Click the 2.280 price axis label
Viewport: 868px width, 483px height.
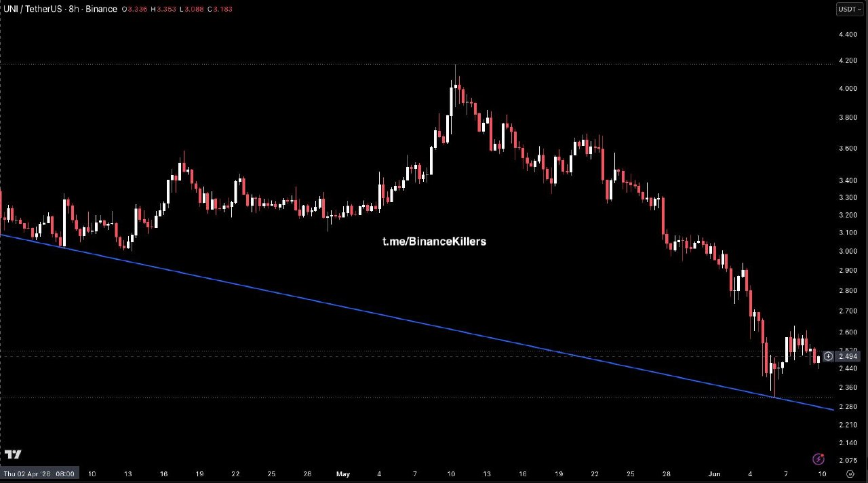point(848,407)
